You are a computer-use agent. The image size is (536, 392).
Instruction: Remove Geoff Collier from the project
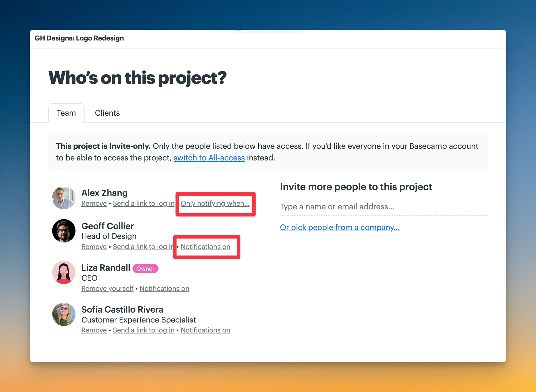click(94, 247)
